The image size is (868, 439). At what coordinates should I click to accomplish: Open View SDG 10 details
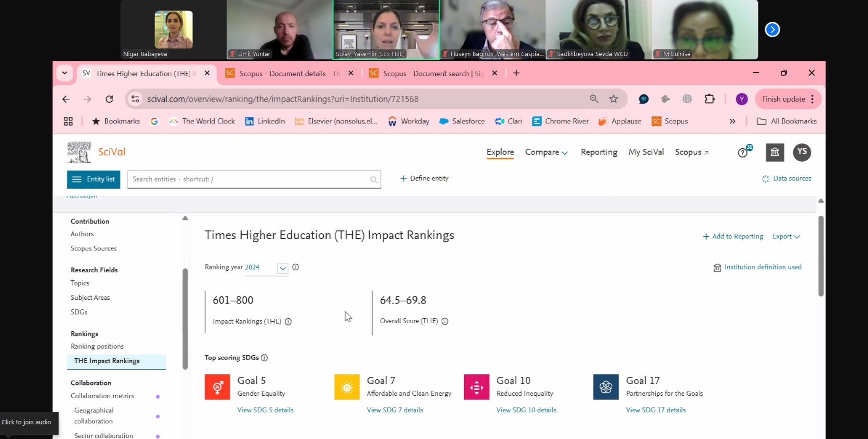[526, 410]
